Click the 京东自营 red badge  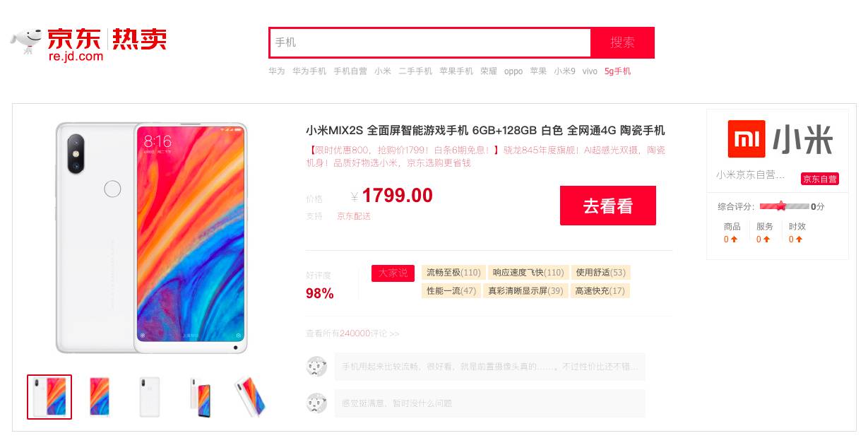click(x=820, y=179)
